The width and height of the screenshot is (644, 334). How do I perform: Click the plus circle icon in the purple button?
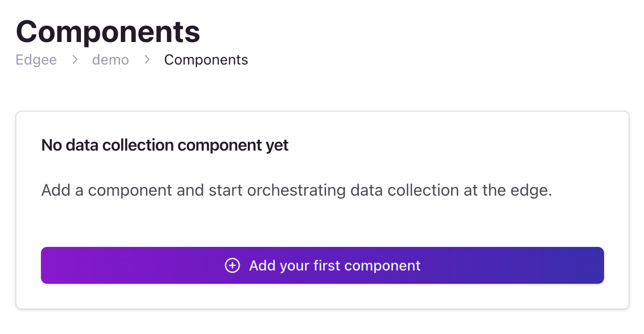click(x=232, y=265)
